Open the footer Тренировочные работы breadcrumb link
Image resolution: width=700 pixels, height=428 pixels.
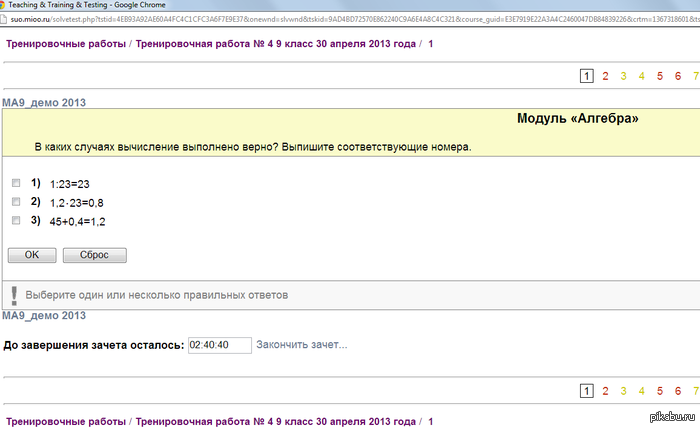(66, 422)
